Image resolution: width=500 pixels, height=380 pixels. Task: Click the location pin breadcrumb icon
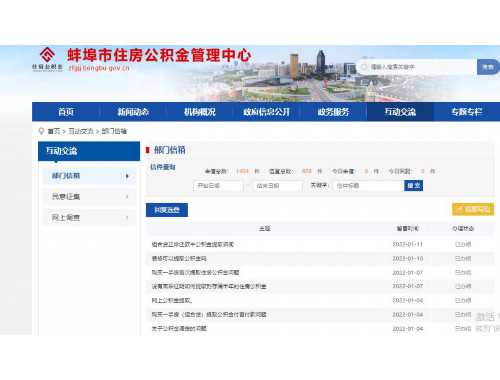point(41,131)
